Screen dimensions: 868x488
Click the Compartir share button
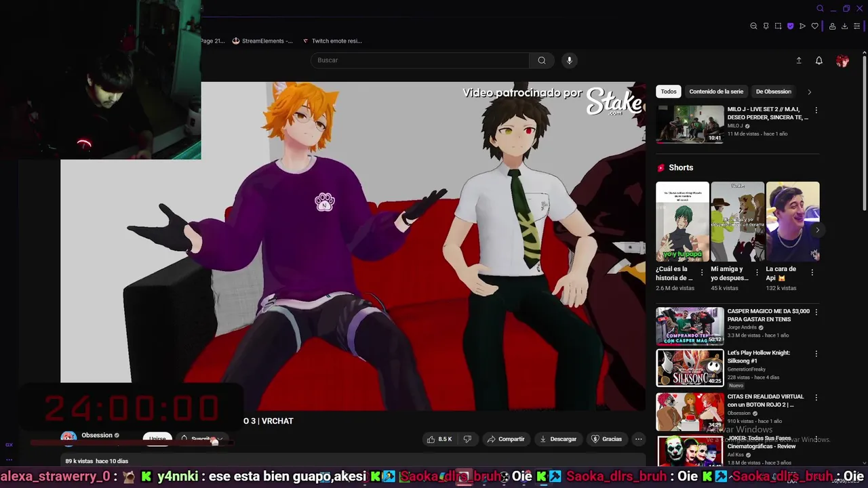(506, 439)
